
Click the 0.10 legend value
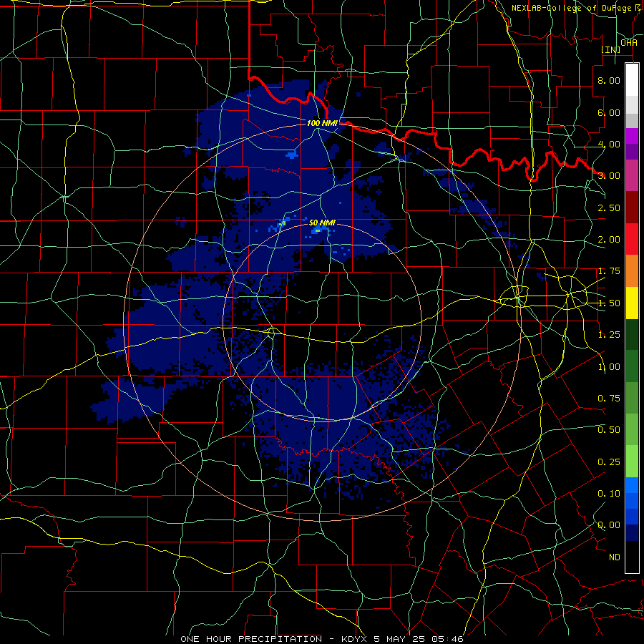[x=609, y=494]
